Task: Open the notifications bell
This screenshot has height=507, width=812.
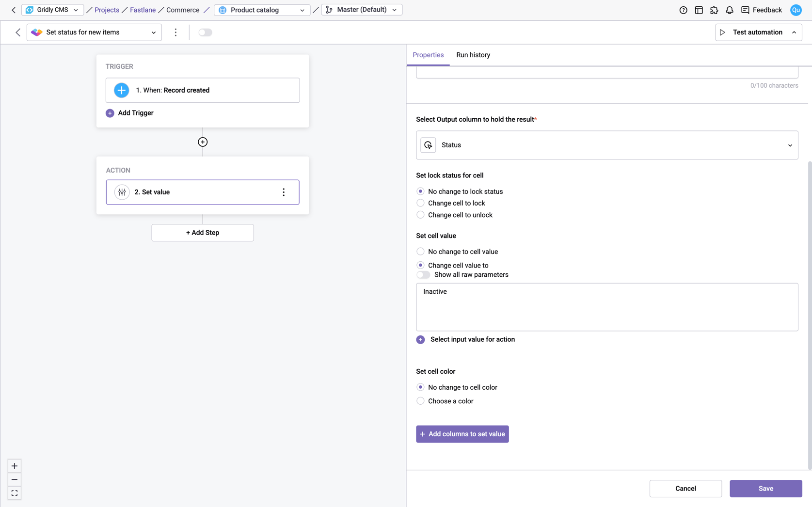Action: pyautogui.click(x=730, y=10)
